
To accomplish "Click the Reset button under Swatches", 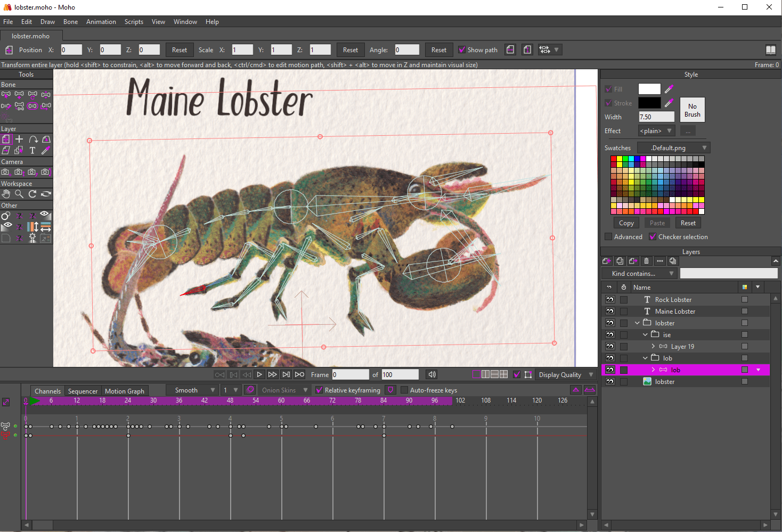I will (x=688, y=223).
